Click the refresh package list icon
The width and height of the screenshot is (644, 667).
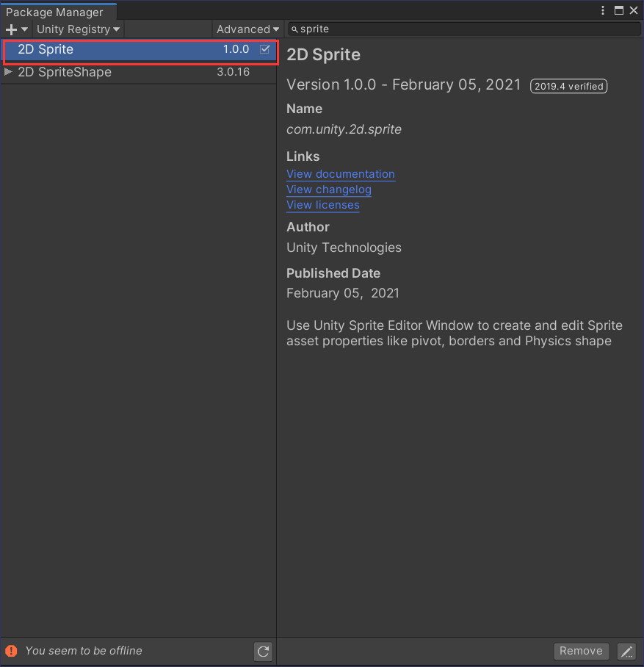tap(264, 652)
